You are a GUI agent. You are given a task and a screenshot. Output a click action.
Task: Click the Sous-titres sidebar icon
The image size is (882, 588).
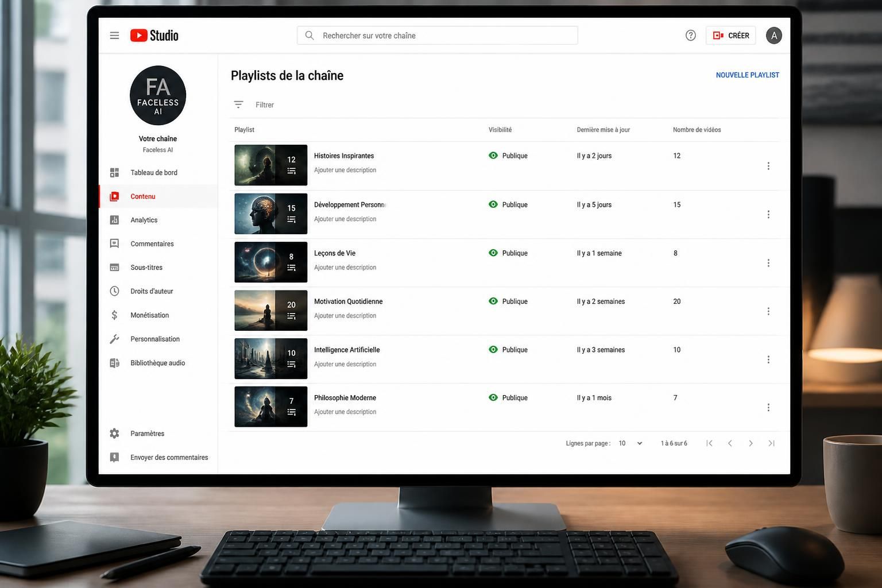114,268
